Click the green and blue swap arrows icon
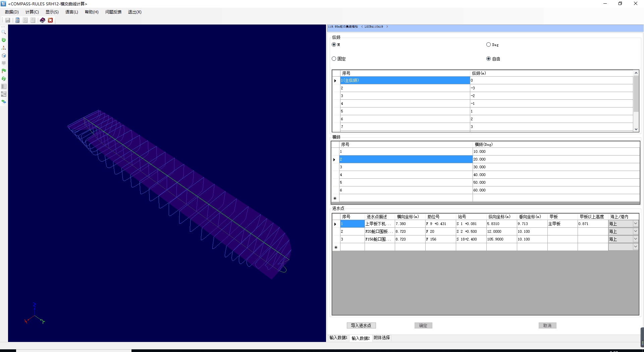This screenshot has width=644, height=352. [4, 102]
